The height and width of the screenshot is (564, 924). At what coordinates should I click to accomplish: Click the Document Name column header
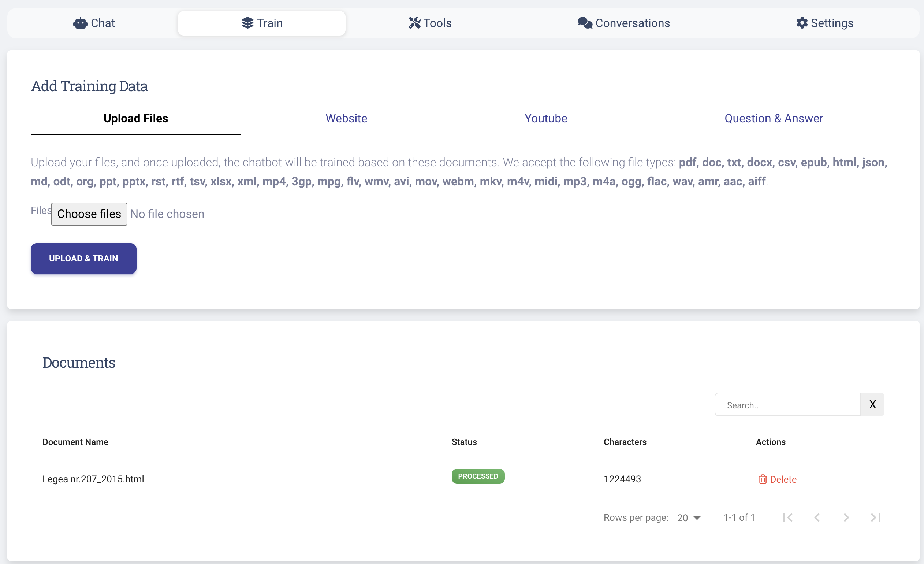click(75, 442)
